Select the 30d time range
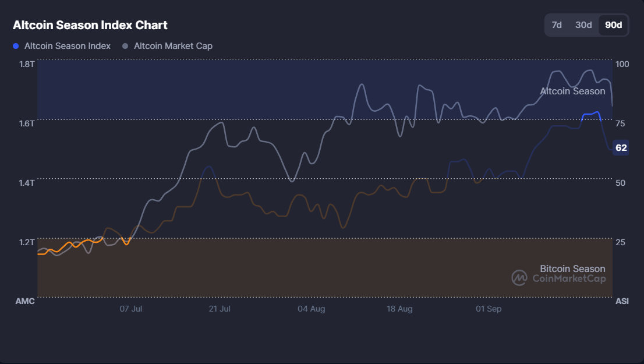Viewport: 644px width, 364px height. [585, 25]
